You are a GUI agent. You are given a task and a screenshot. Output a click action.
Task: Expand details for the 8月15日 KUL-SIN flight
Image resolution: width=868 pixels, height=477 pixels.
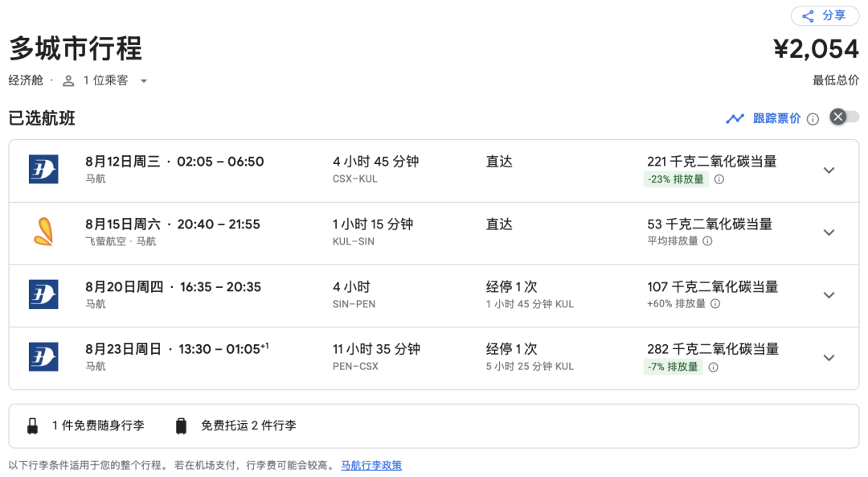pos(829,232)
